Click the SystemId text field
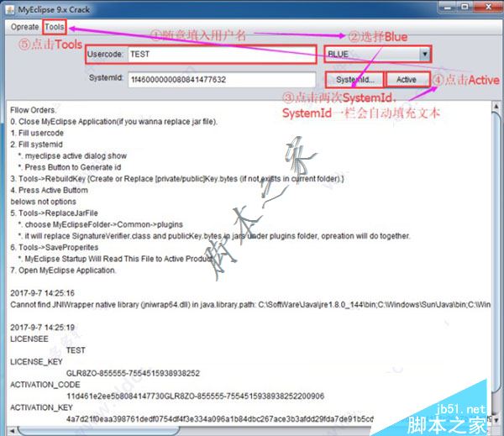This screenshot has width=504, height=436. click(222, 80)
